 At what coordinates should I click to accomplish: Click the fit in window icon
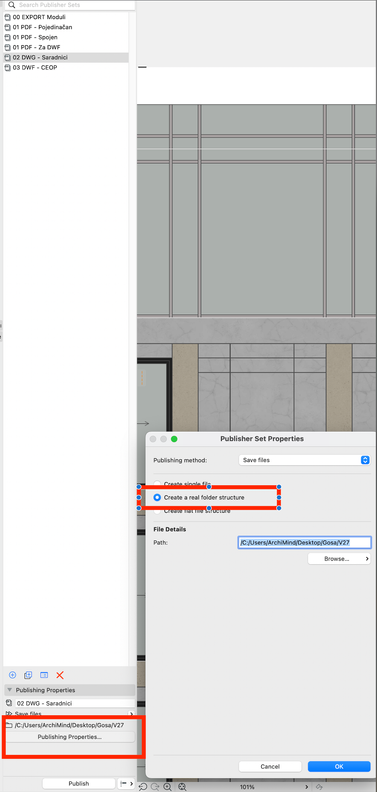182,786
